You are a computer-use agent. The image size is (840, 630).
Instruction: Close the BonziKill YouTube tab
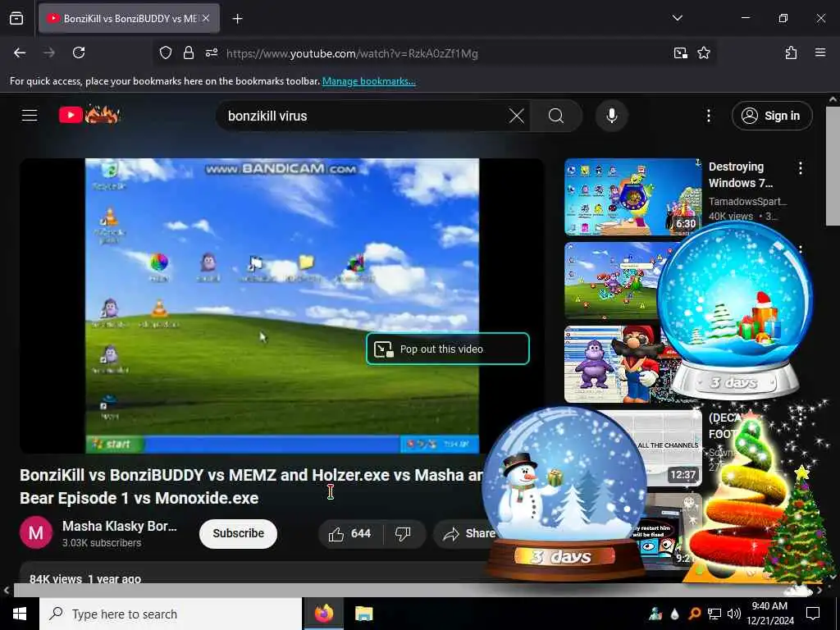(206, 18)
